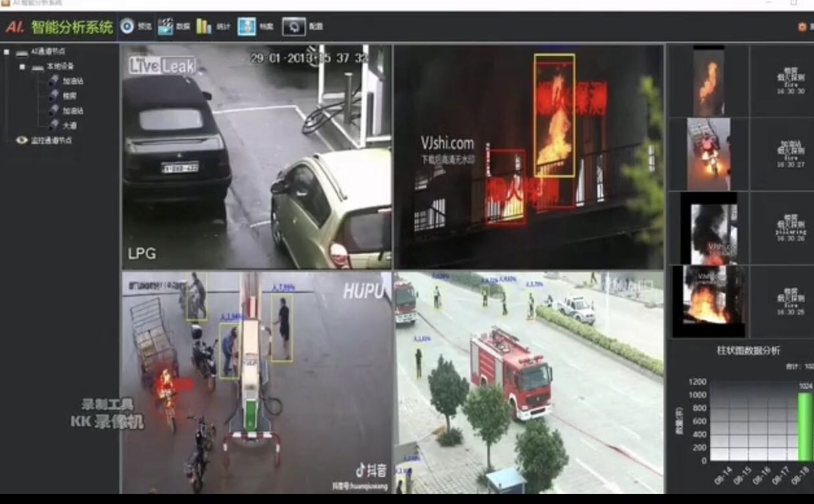Select the camera icon beside 楼房
This screenshot has width=814, height=504.
[53, 95]
